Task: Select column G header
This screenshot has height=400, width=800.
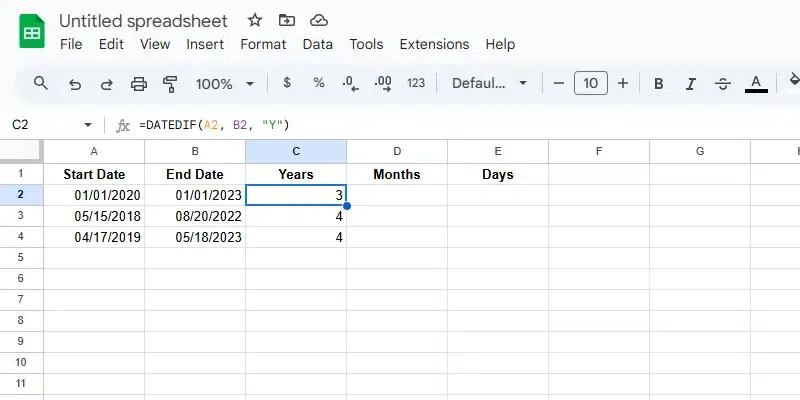Action: [x=700, y=152]
